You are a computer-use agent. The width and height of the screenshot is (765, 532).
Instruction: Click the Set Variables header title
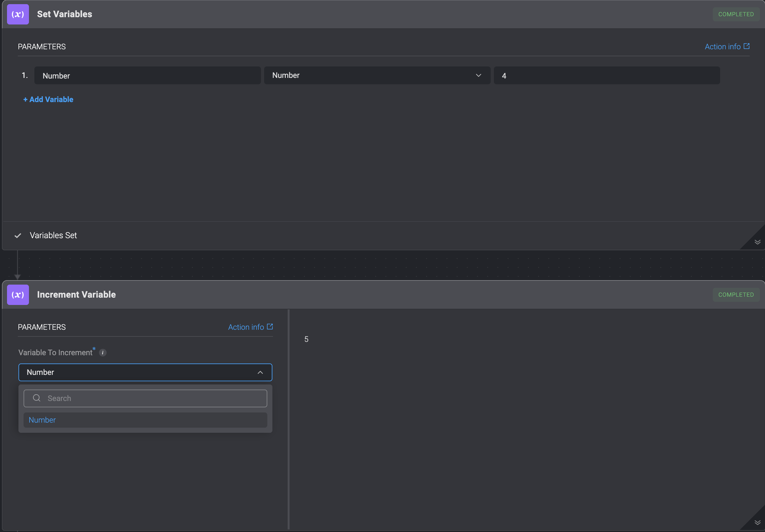click(65, 14)
